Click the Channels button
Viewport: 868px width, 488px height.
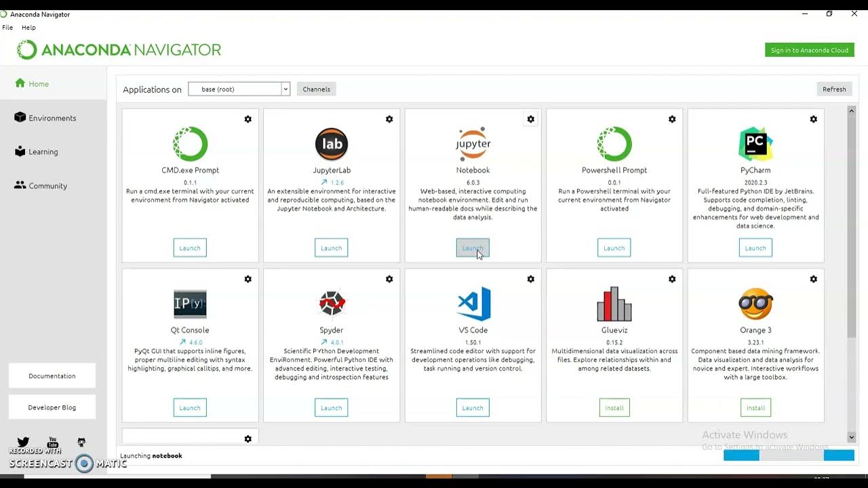tap(317, 89)
